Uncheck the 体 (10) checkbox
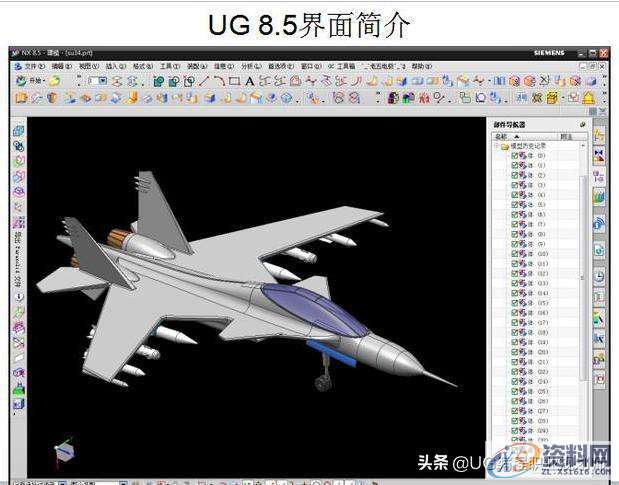 514,254
